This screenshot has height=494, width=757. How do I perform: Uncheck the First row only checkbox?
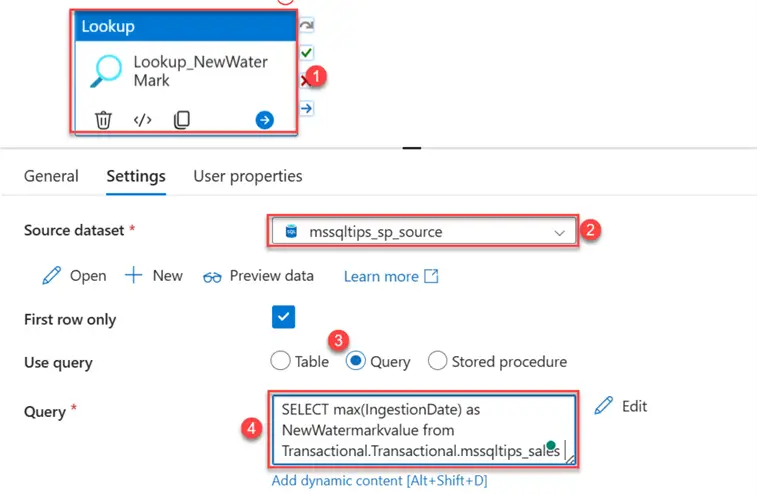283,318
